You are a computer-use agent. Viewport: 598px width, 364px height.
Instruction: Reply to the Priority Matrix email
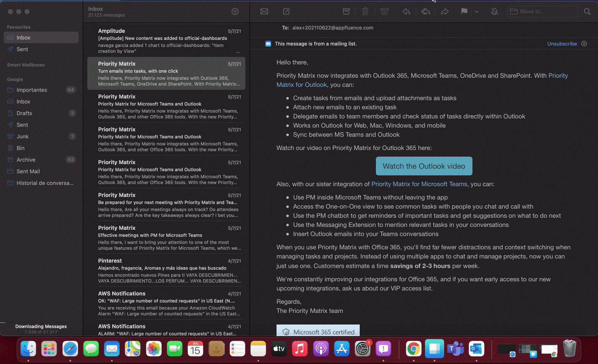point(406,12)
